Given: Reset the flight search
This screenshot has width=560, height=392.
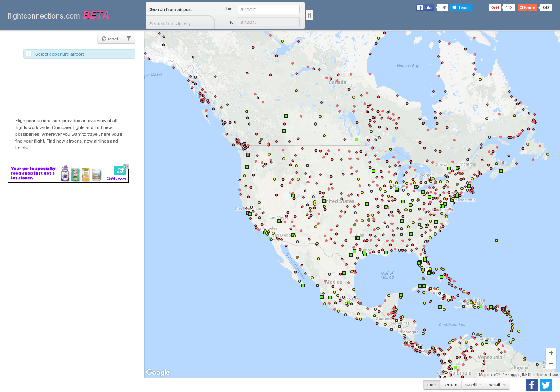Looking at the screenshot, I should pos(110,39).
